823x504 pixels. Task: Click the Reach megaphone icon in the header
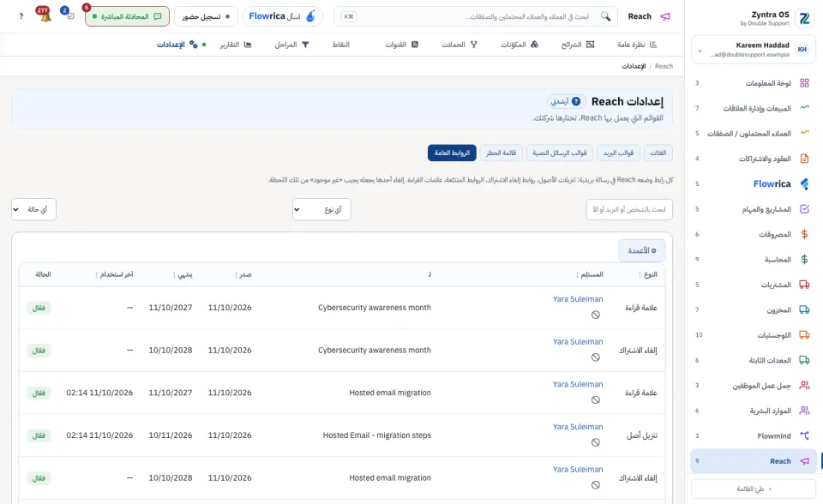665,16
